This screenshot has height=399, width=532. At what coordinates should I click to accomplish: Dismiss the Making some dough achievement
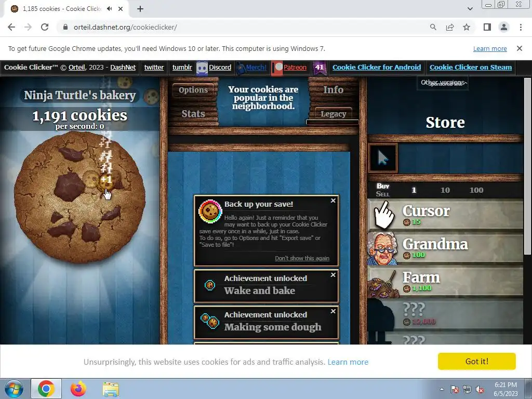pyautogui.click(x=333, y=311)
